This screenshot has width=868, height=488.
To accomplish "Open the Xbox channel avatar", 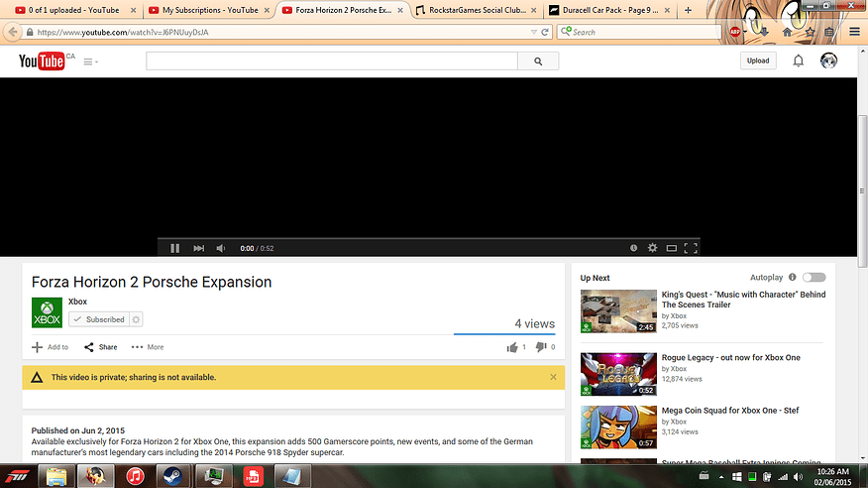I will (x=47, y=313).
